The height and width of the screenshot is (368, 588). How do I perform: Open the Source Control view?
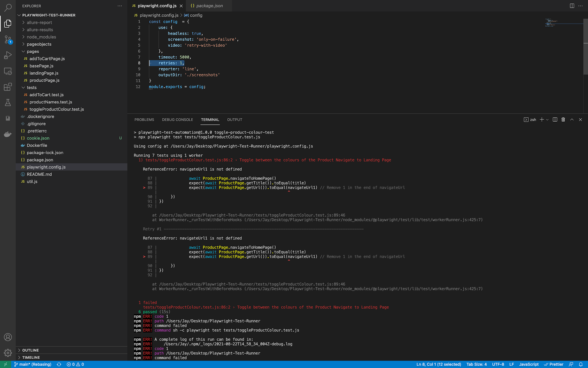tap(8, 40)
